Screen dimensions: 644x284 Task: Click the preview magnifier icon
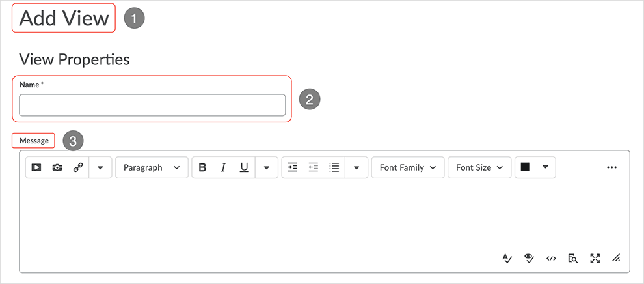(x=573, y=258)
